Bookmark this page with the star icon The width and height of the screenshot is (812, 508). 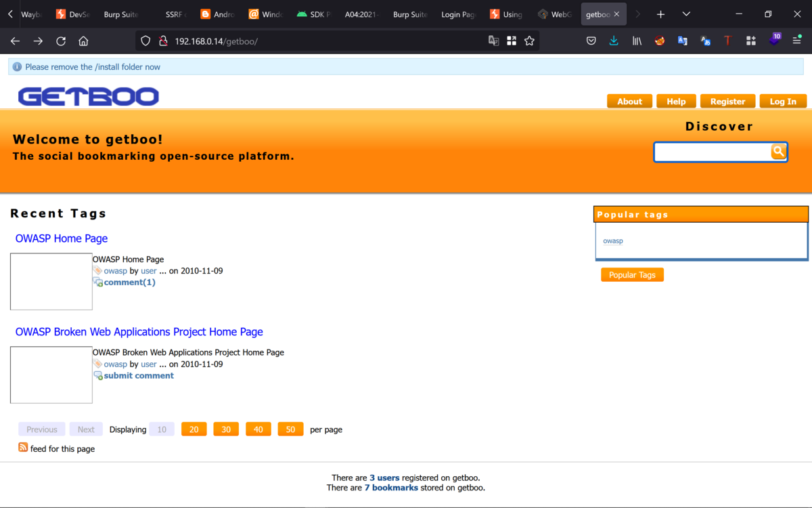(529, 41)
